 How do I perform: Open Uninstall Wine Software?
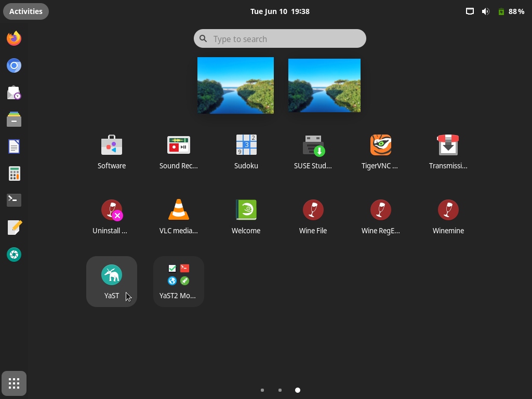pyautogui.click(x=112, y=217)
